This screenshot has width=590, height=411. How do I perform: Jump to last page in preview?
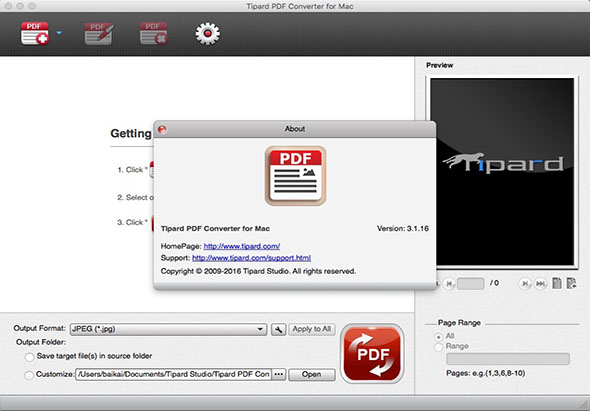(x=540, y=283)
